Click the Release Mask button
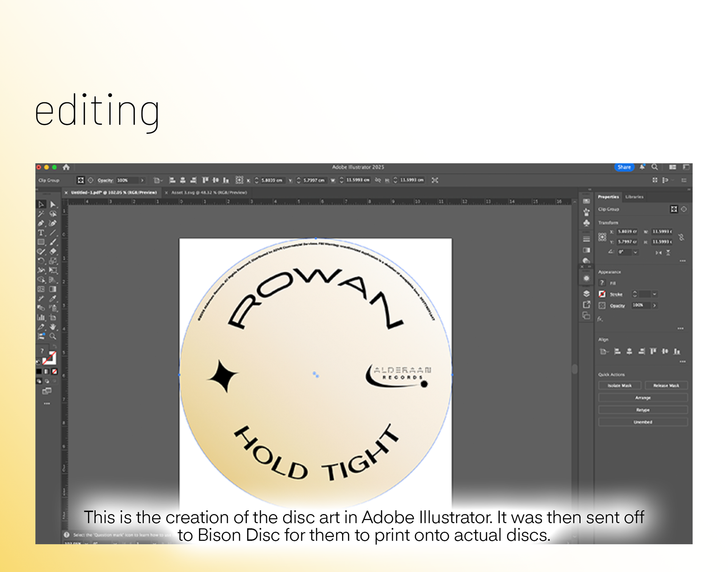 pyautogui.click(x=666, y=386)
